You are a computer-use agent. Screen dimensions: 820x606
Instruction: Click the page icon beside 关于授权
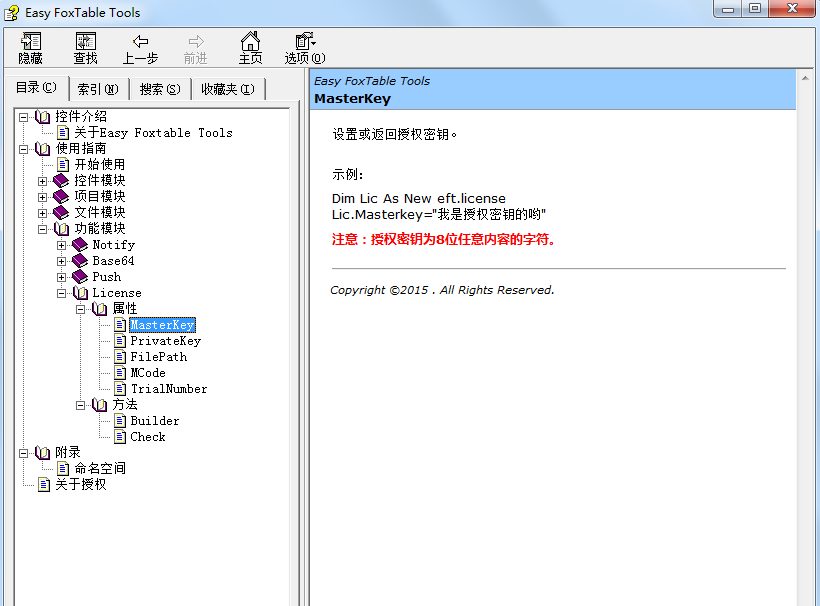point(44,485)
